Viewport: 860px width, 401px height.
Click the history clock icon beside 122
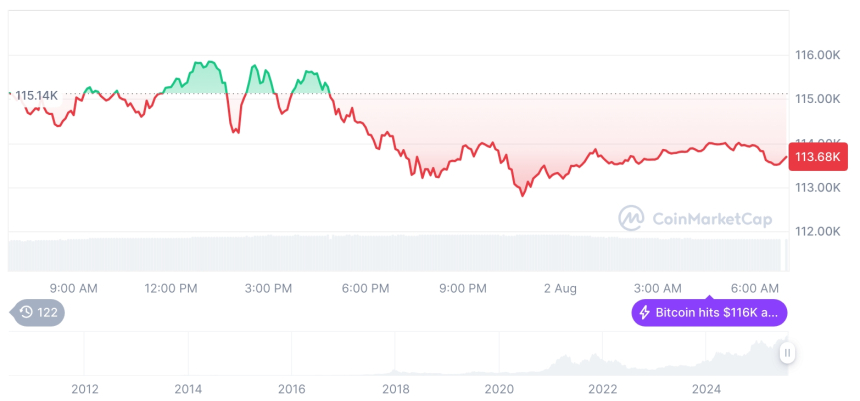[x=24, y=313]
